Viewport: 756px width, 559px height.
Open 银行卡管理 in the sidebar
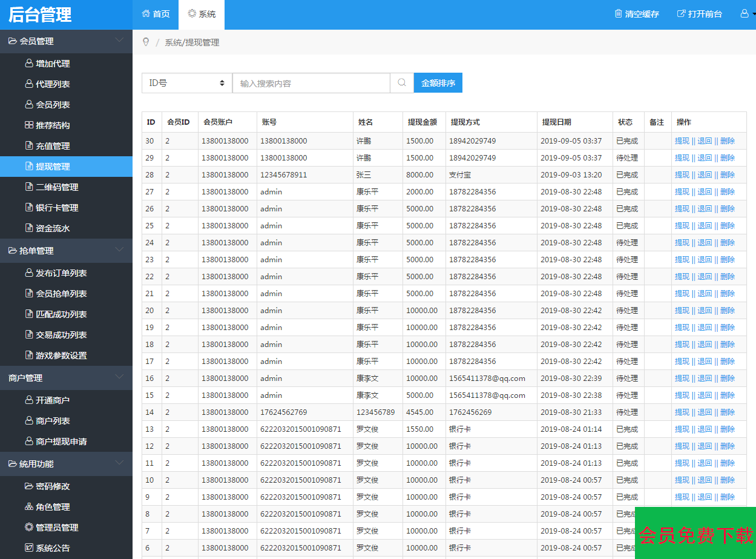coord(57,208)
